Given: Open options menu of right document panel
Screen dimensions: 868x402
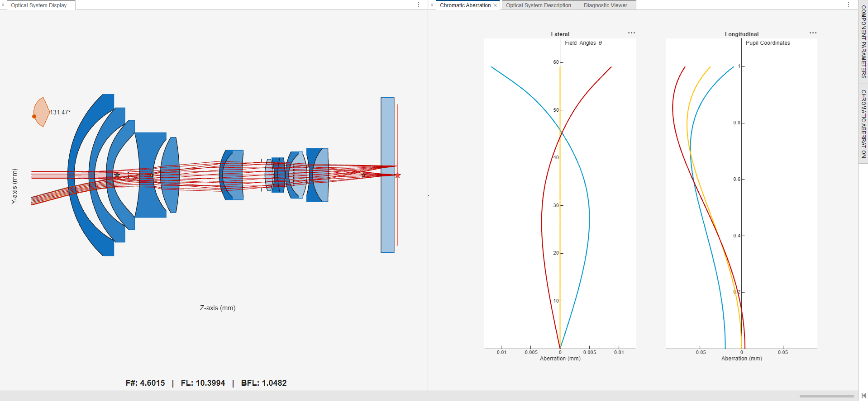Looking at the screenshot, I should click(849, 5).
